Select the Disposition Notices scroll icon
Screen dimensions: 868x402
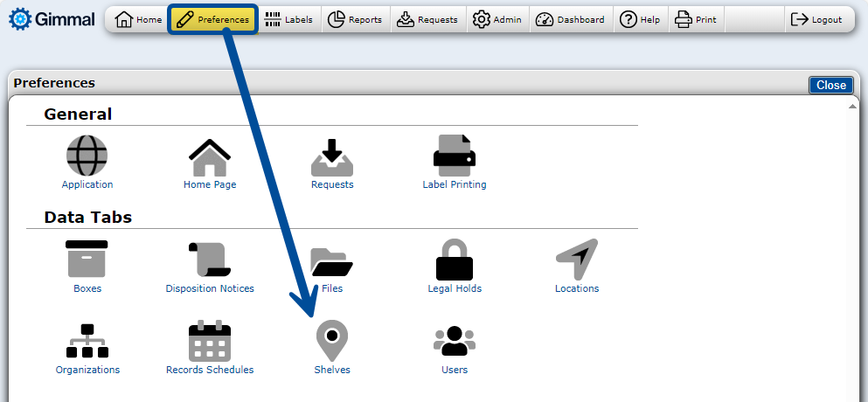(210, 260)
